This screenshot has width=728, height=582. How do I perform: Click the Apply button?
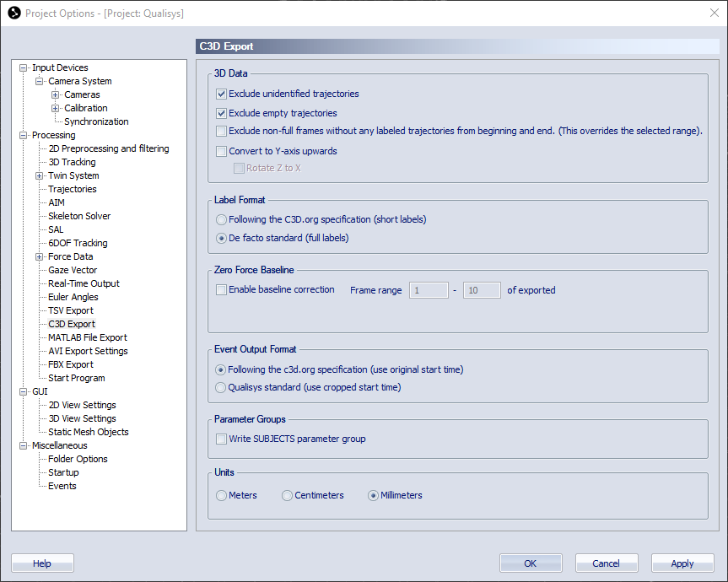pos(682,563)
